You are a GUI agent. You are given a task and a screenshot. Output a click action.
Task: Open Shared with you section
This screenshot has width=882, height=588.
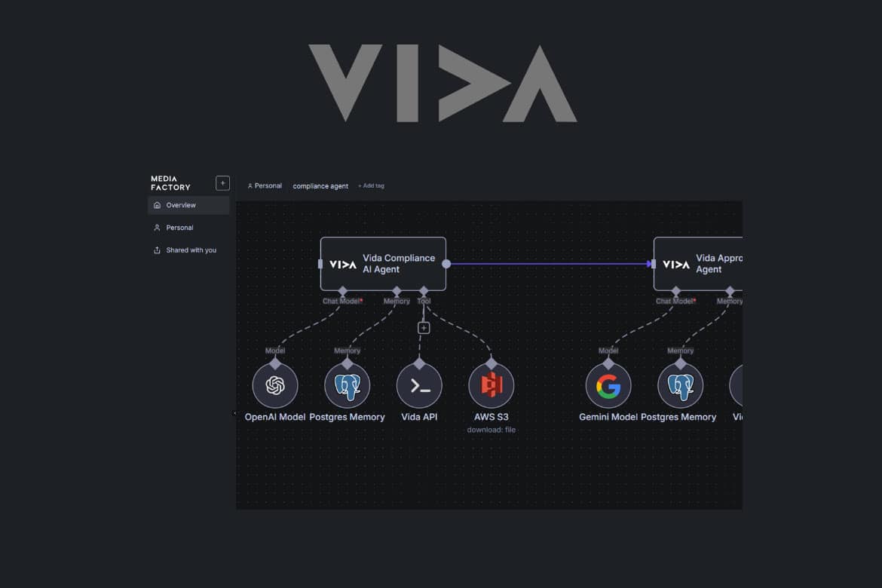[x=188, y=250]
